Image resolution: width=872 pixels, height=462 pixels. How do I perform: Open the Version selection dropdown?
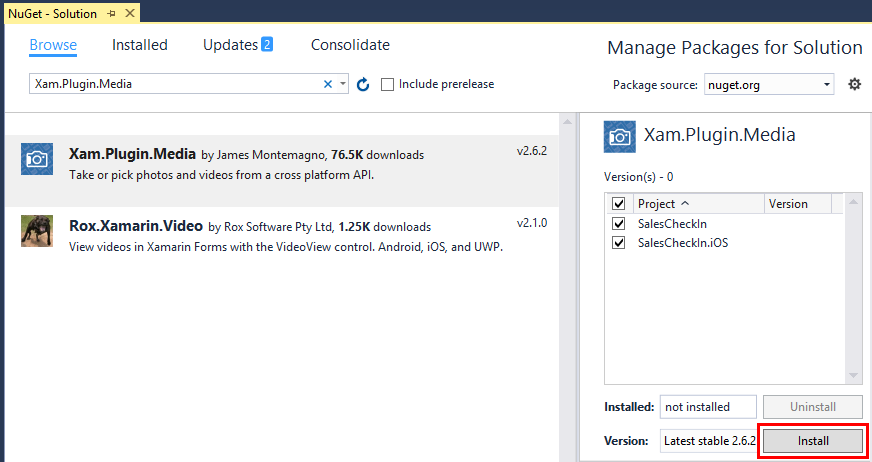click(x=710, y=441)
